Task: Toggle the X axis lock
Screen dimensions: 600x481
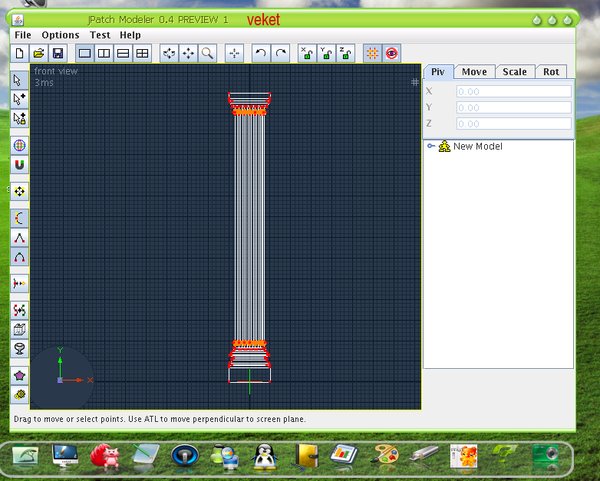Action: [307, 52]
